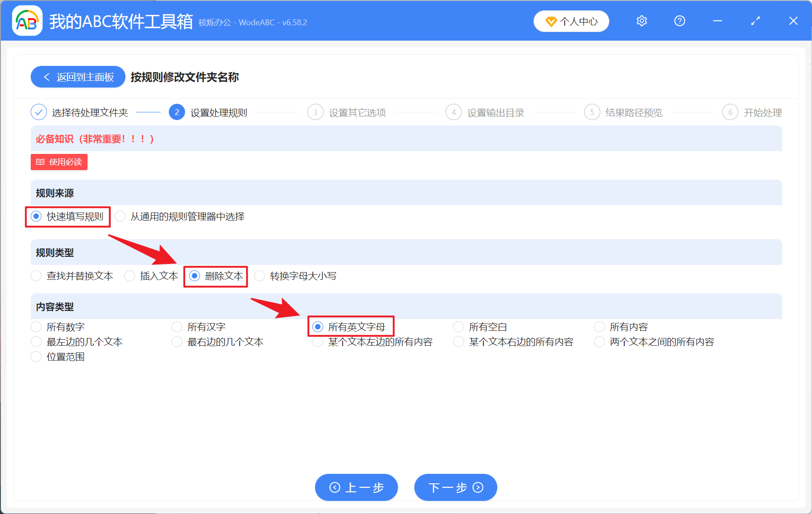Open 个人中心 with the diamond icon
The width and height of the screenshot is (812, 514).
tap(571, 21)
